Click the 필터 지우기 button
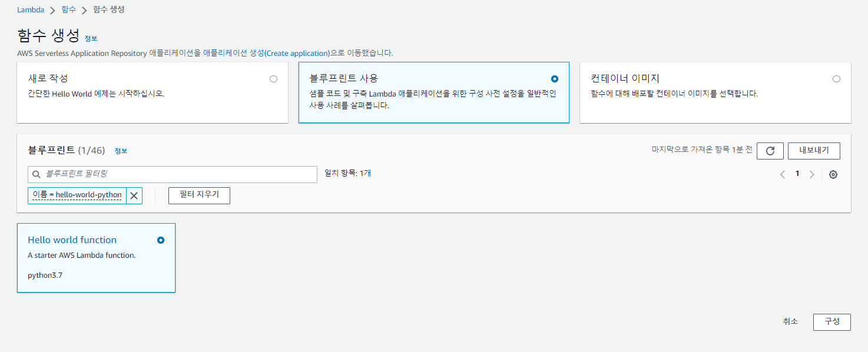 tap(199, 195)
